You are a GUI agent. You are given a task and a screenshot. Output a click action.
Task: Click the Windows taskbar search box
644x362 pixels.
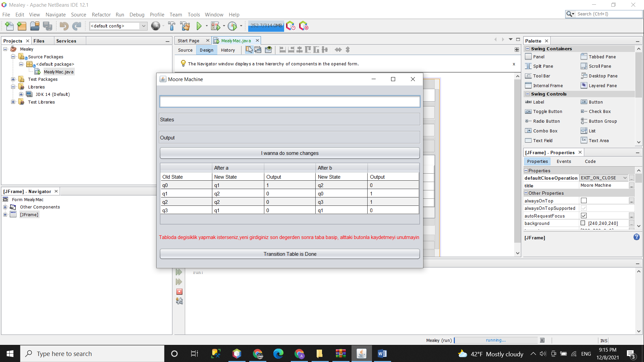92,354
